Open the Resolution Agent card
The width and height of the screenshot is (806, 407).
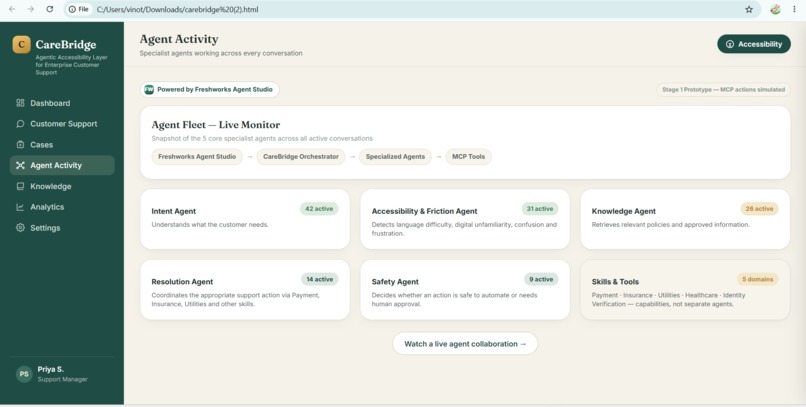tap(245, 290)
